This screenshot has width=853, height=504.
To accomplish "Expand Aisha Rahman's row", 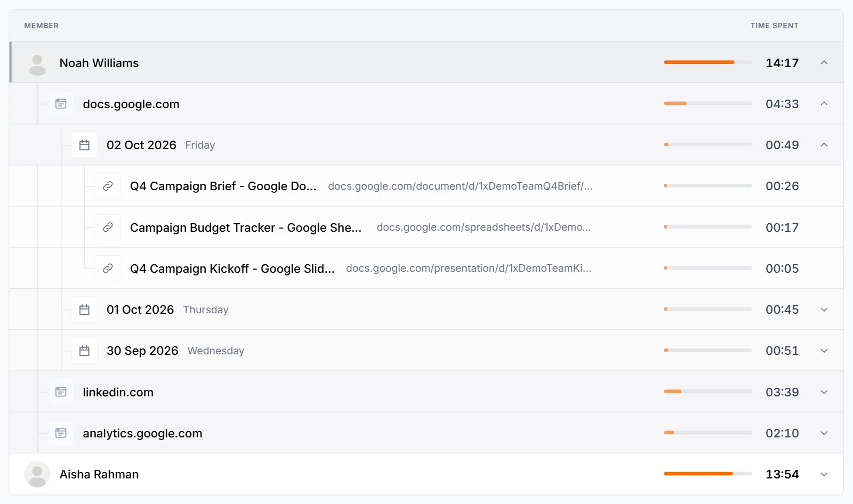I will (824, 474).
